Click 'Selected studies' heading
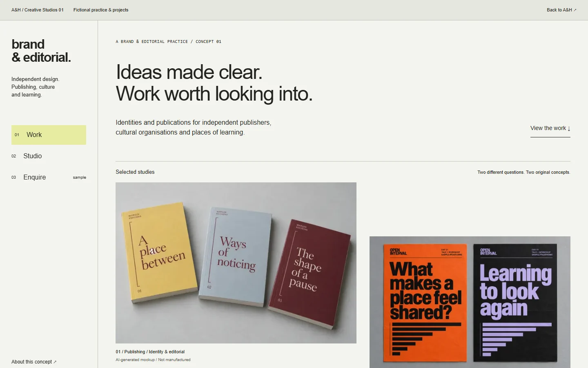The width and height of the screenshot is (588, 368). point(135,172)
